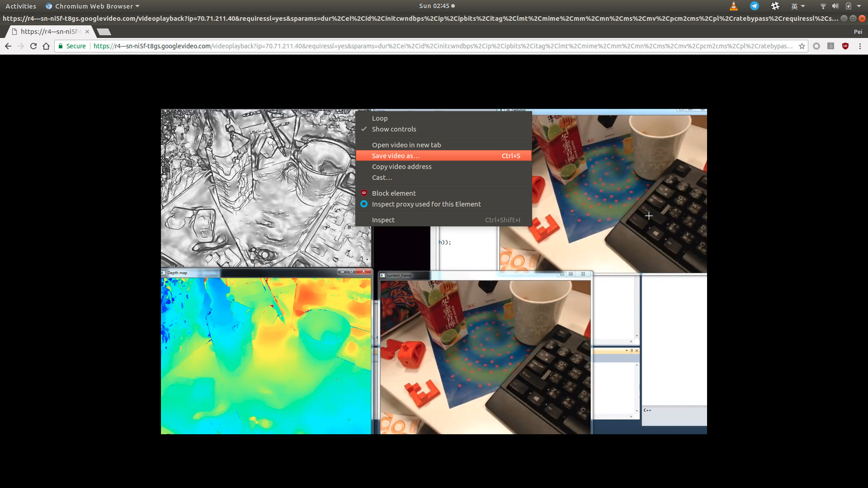This screenshot has width=868, height=488.
Task: Click the Cast... option in context menu
Action: tap(382, 177)
